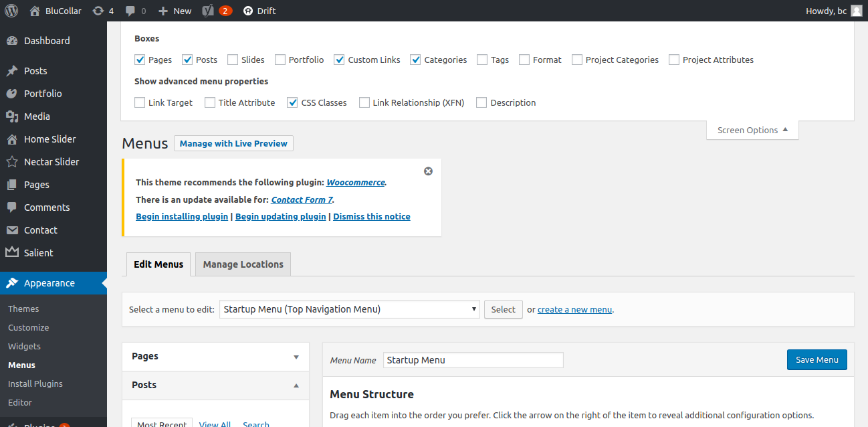Screen dimensions: 868x427
Task: Open Dashboard from the sidebar
Action: (47, 41)
